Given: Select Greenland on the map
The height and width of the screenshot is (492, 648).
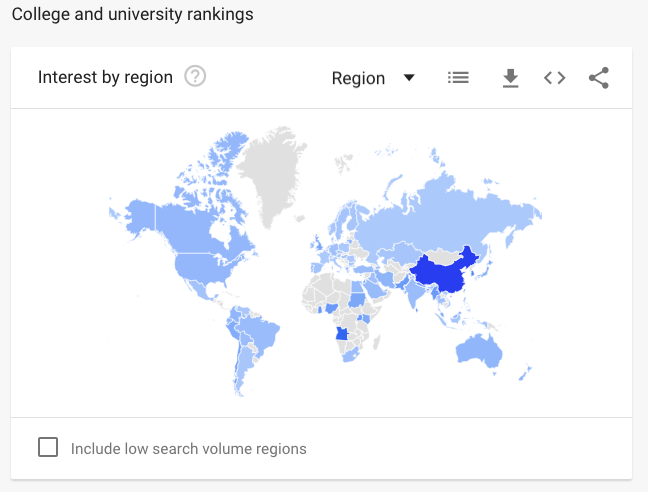Looking at the screenshot, I should tap(271, 174).
